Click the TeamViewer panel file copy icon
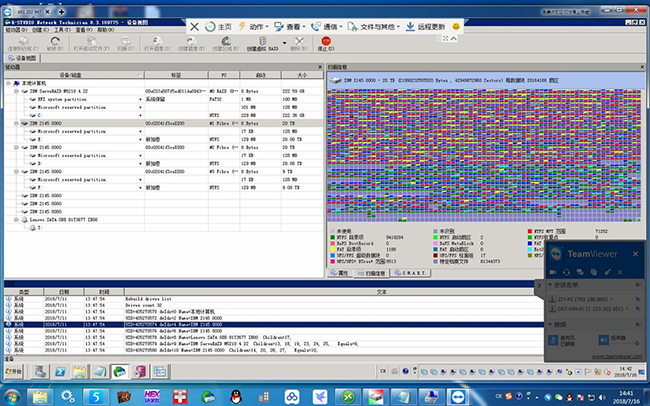The height and width of the screenshot is (406, 650). (594, 272)
